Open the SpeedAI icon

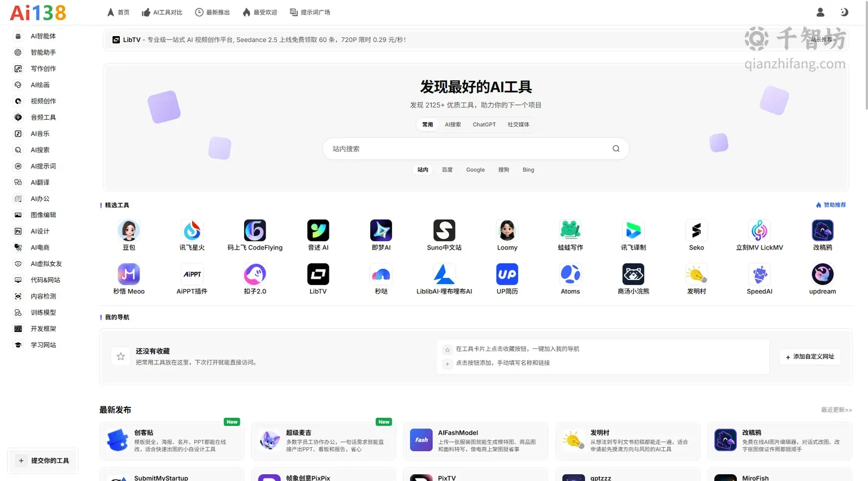pos(759,274)
